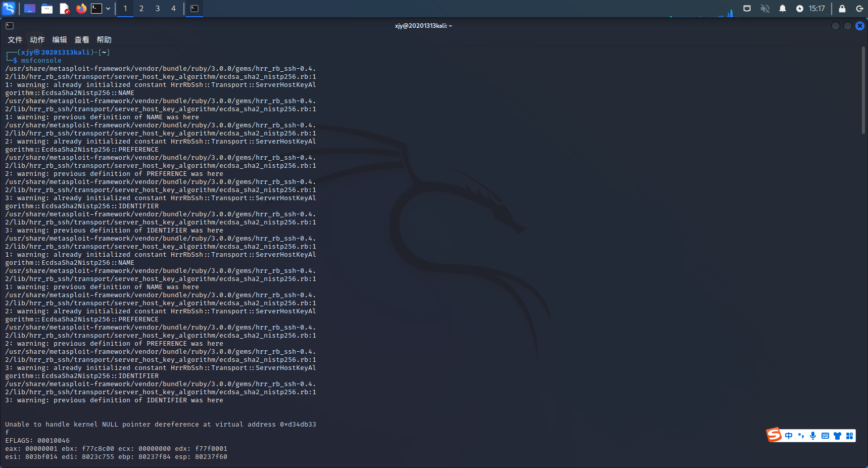The height and width of the screenshot is (468, 868).
Task: Open the terminal window menu icon
Action: click(10, 26)
